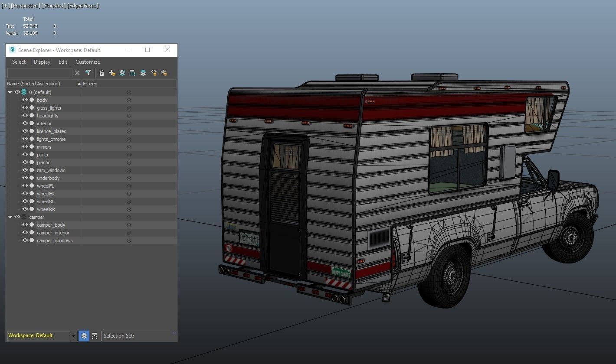
Task: Click the object dot icon next to mirrors
Action: click(x=32, y=147)
